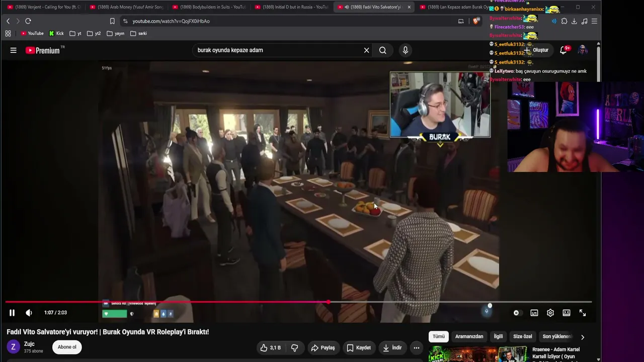Expand the yt2 bookmarks folder
644x362 pixels.
tap(94, 33)
